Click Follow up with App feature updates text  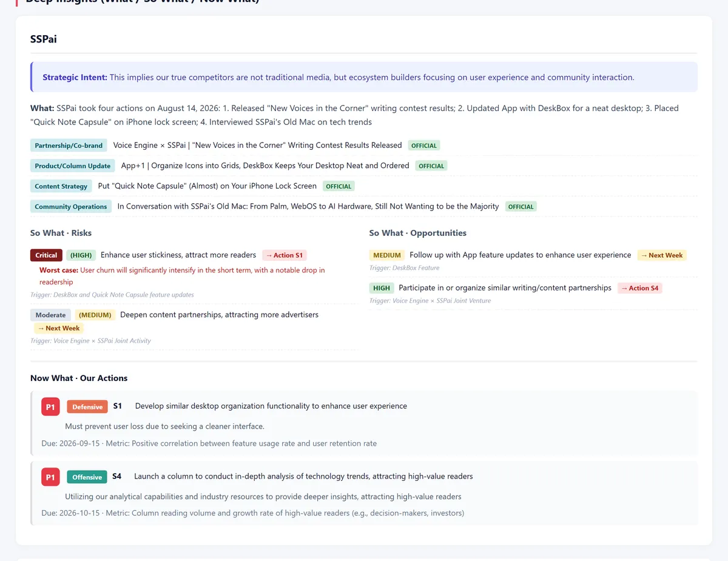[521, 255]
